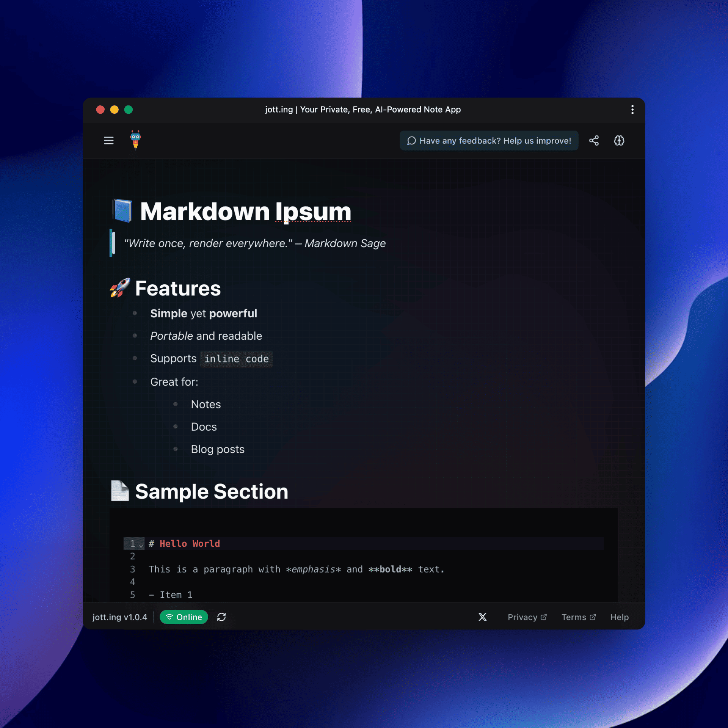Viewport: 728px width, 728px height.
Task: Click the page document emoji beside Sample Section
Action: click(120, 491)
